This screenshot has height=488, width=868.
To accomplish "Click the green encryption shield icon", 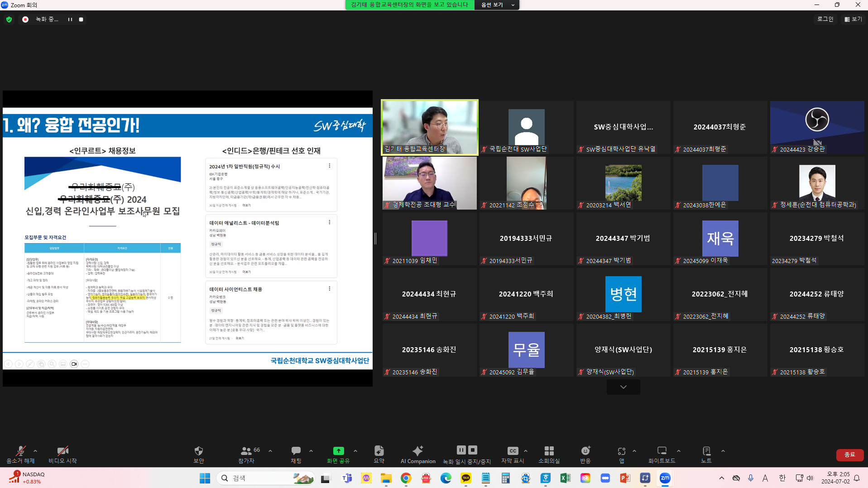I will [9, 19].
